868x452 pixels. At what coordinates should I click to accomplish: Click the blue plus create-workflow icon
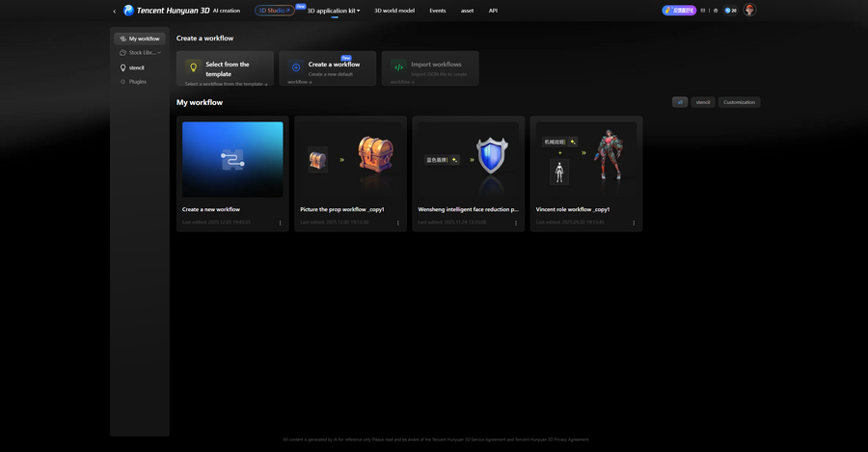click(296, 67)
